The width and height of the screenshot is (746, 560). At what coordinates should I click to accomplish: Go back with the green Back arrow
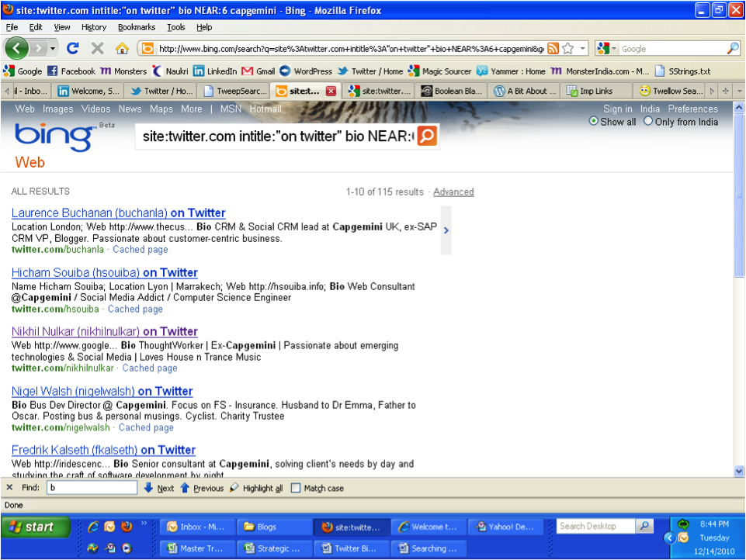pyautogui.click(x=16, y=48)
